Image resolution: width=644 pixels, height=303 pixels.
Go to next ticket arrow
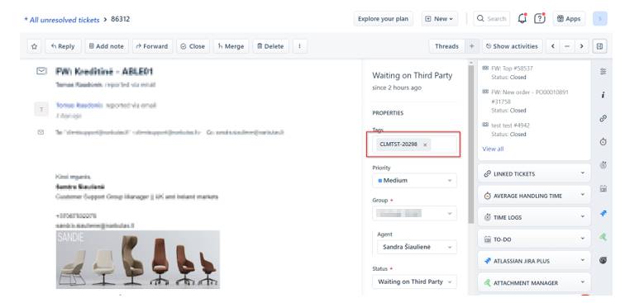(581, 46)
